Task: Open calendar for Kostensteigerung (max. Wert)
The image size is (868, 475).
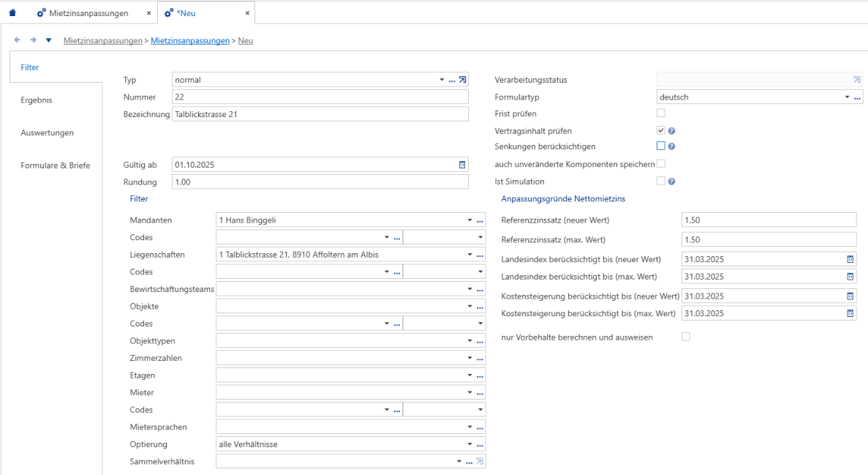Action: click(850, 313)
